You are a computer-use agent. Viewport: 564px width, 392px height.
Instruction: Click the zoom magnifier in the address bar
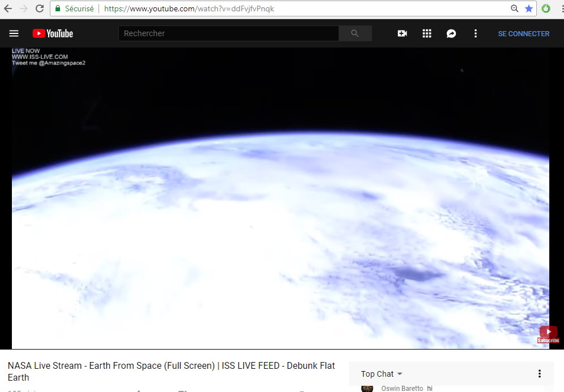(514, 8)
